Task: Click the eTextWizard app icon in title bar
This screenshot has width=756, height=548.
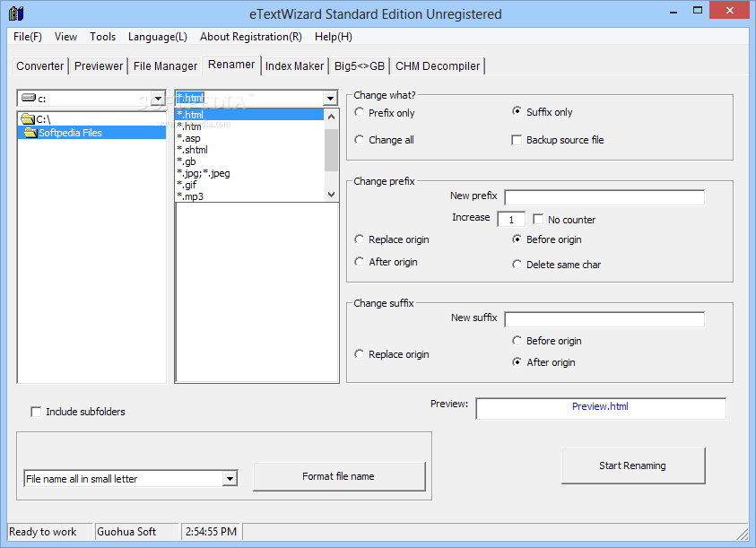Action: point(16,13)
